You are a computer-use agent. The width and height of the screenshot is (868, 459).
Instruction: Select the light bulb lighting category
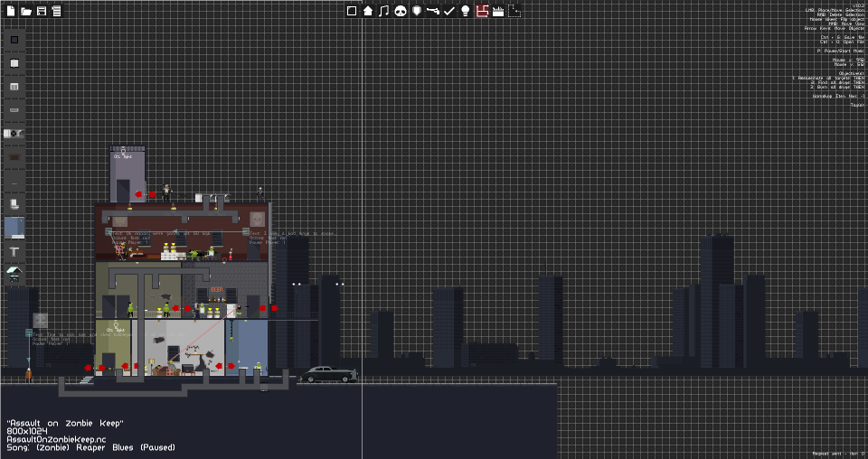tap(466, 11)
